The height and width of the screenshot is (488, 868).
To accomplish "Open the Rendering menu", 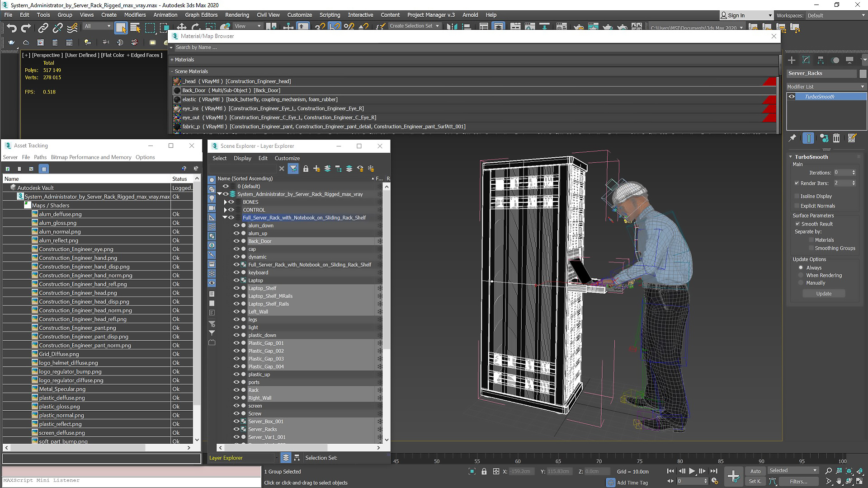I will pyautogui.click(x=237, y=15).
